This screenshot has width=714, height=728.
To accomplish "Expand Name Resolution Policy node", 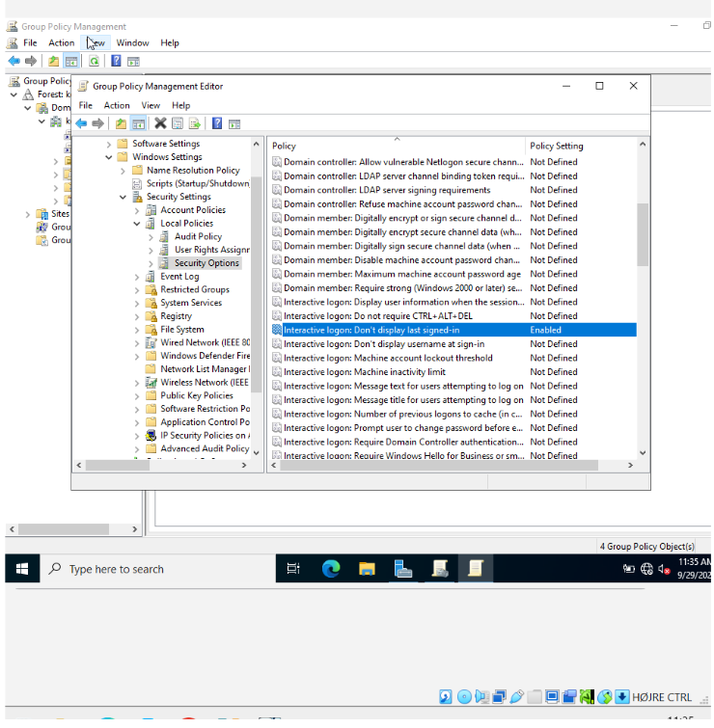I will click(x=123, y=171).
